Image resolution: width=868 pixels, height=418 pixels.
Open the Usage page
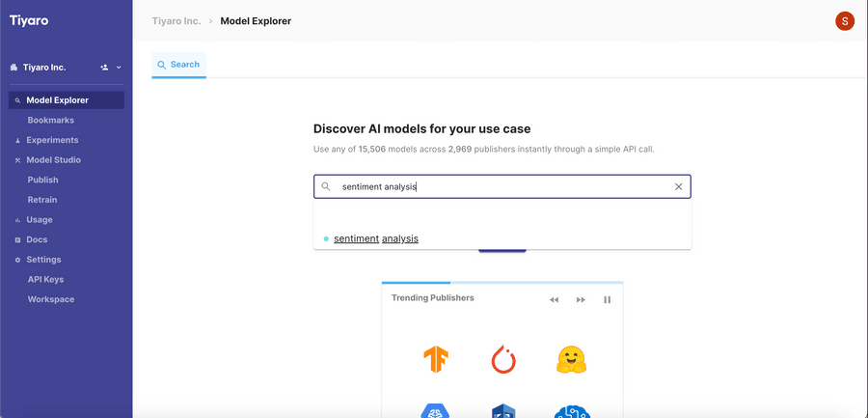[x=40, y=220]
